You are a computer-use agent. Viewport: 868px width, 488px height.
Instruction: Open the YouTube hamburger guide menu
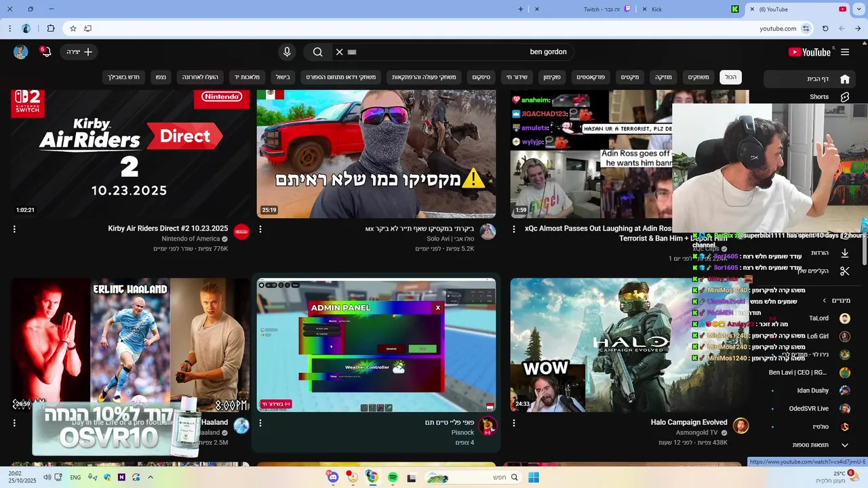(x=845, y=52)
